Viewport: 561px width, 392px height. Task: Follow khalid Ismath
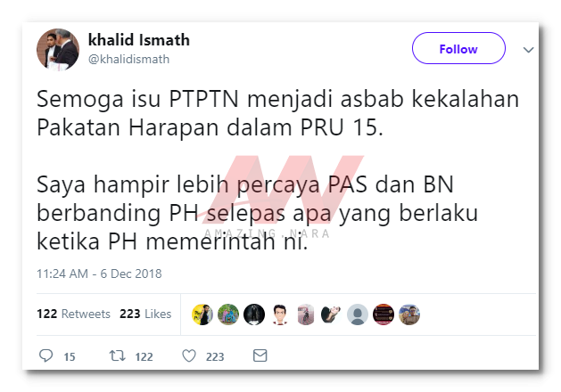click(458, 48)
